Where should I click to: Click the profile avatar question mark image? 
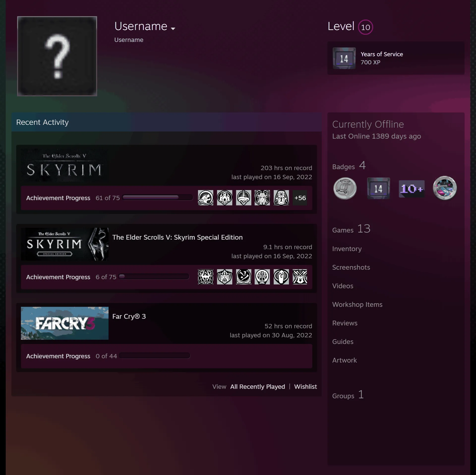tap(57, 56)
